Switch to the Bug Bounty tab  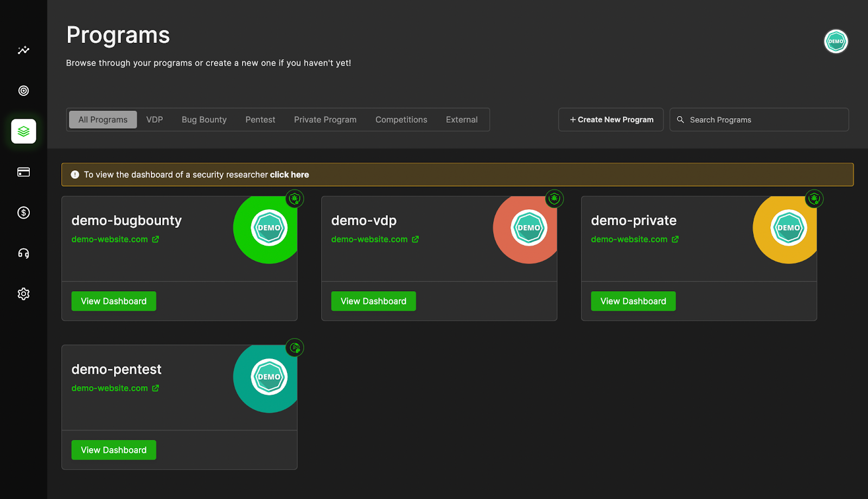pyautogui.click(x=204, y=120)
